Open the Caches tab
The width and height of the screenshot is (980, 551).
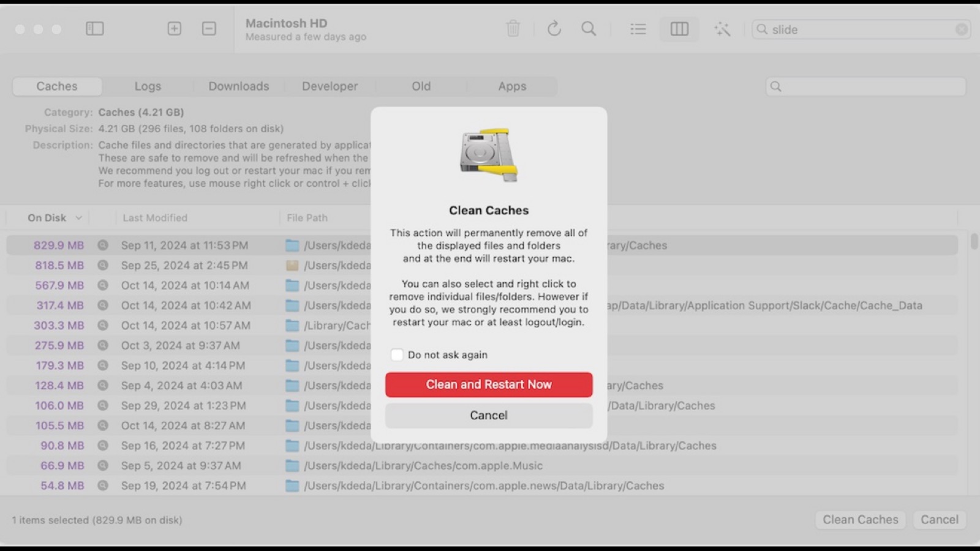57,86
